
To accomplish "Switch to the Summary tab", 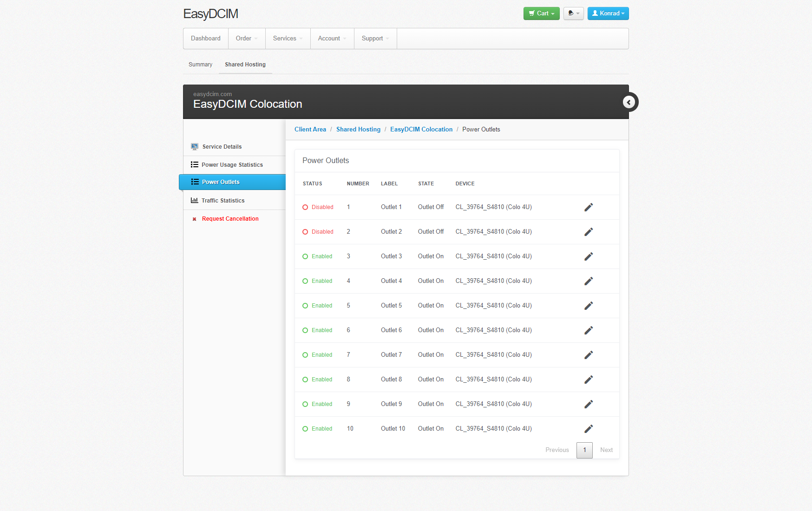I will pyautogui.click(x=200, y=65).
